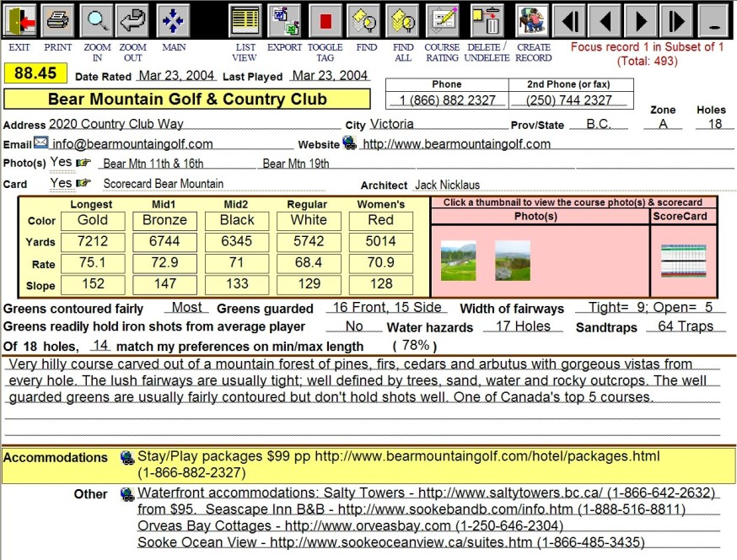Click the Accommodations globe icon
This screenshot has width=737, height=560.
tap(126, 457)
